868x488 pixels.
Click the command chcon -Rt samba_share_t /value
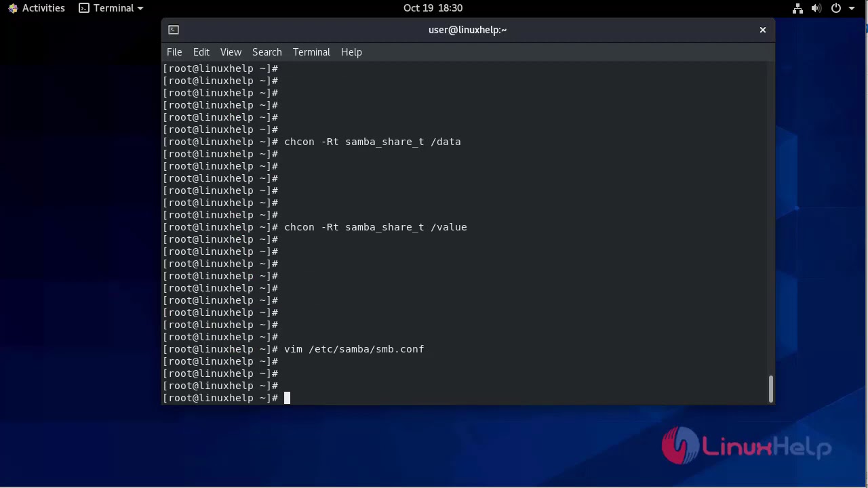tap(376, 227)
